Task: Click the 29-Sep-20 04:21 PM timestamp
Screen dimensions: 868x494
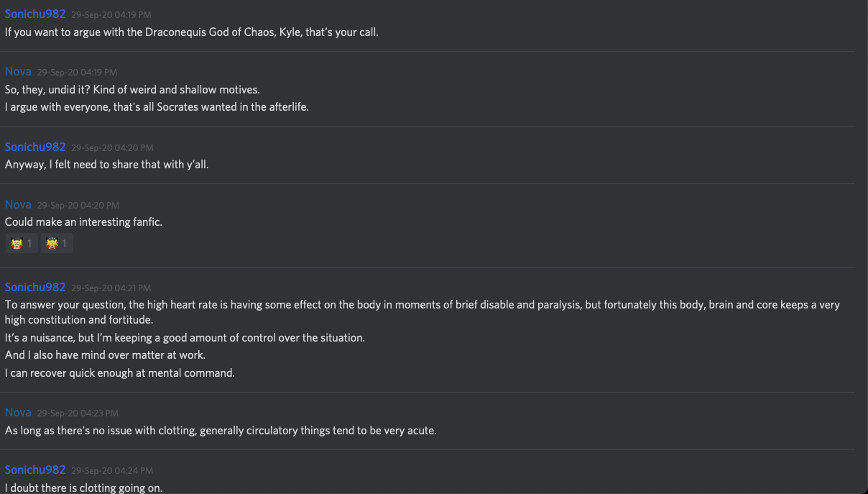Action: click(111, 288)
